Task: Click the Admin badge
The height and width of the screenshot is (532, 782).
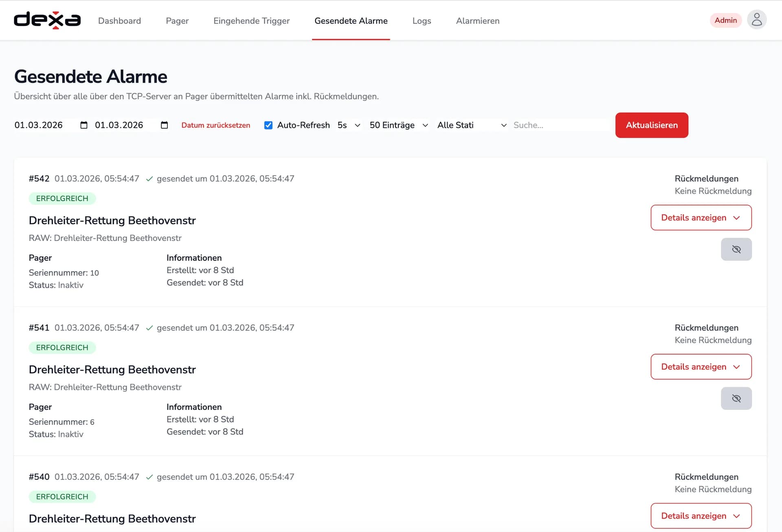Action: coord(725,20)
